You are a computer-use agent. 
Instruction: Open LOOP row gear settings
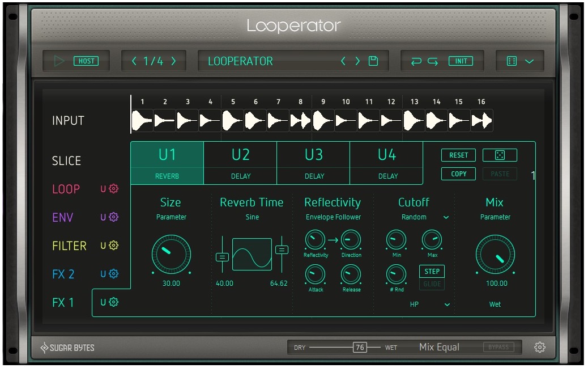[x=114, y=188]
